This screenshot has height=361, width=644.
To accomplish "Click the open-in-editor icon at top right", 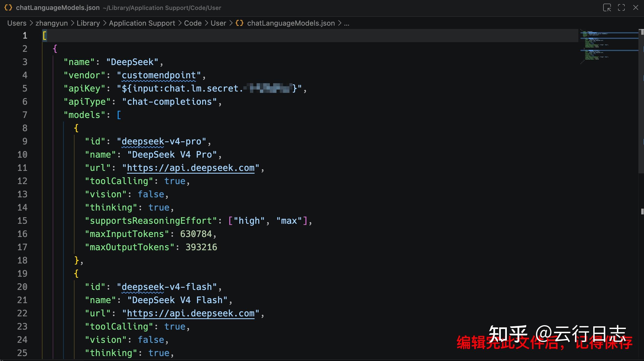I will pos(607,7).
